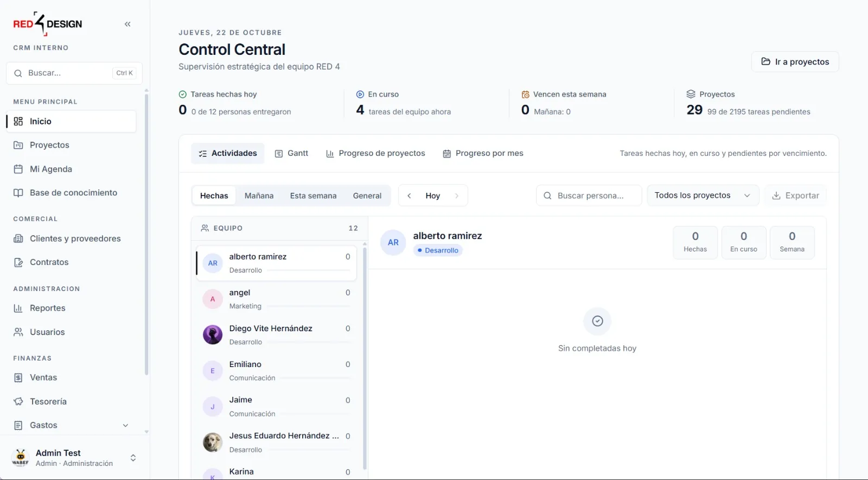The image size is (868, 480).
Task: Open Clientes y proveedores section
Action: tap(71, 238)
